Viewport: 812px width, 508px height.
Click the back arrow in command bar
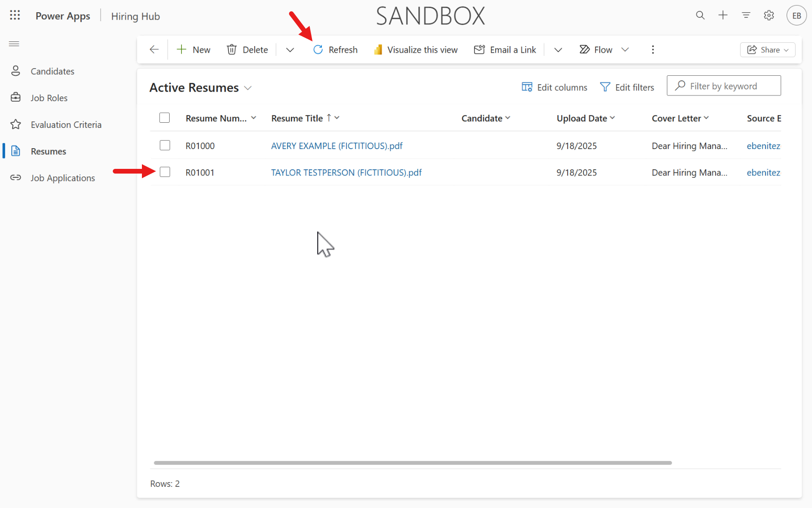[154, 50]
